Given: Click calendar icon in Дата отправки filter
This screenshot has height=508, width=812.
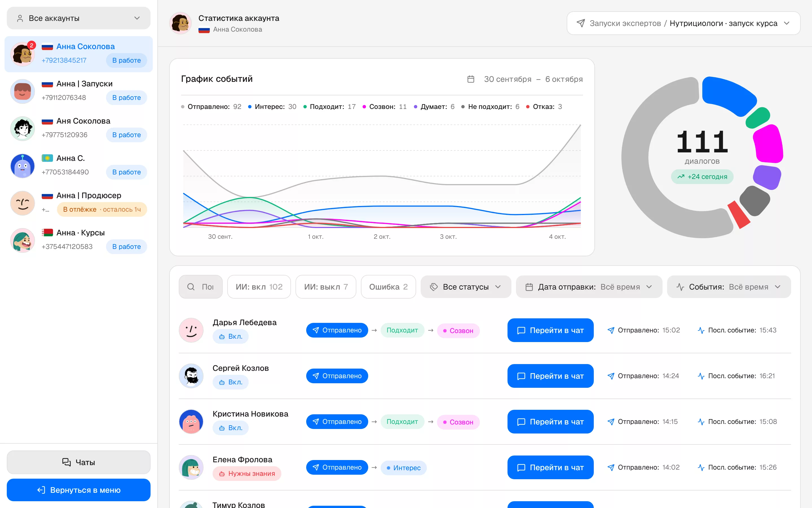Looking at the screenshot, I should pos(529,286).
